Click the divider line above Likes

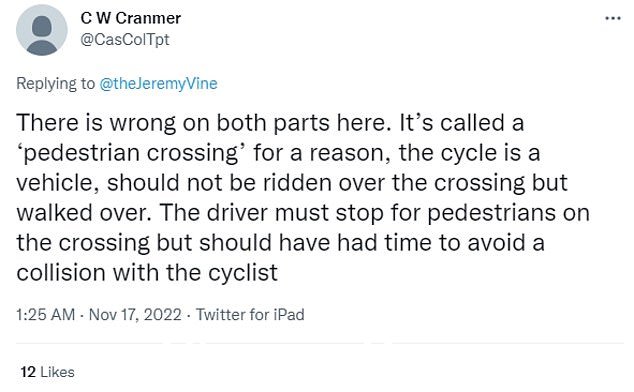pyautogui.click(x=320, y=344)
